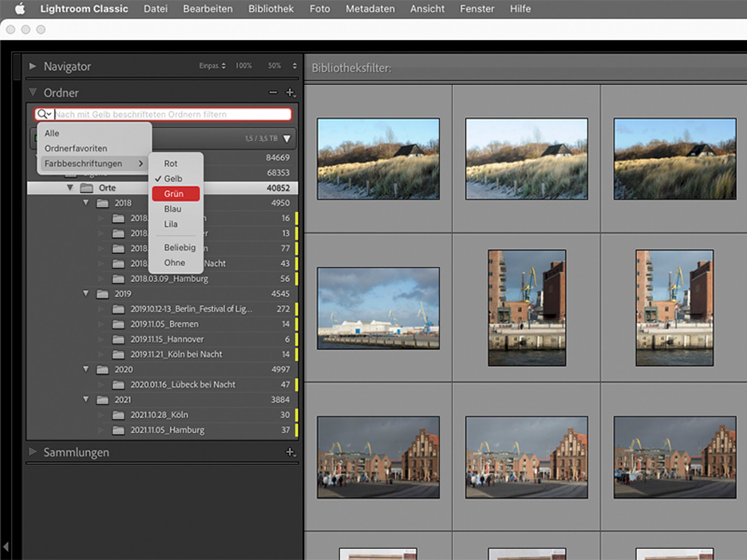Viewport: 747px width, 560px height.
Task: Select folder 2019.11.05_Bremen
Action: tap(164, 324)
